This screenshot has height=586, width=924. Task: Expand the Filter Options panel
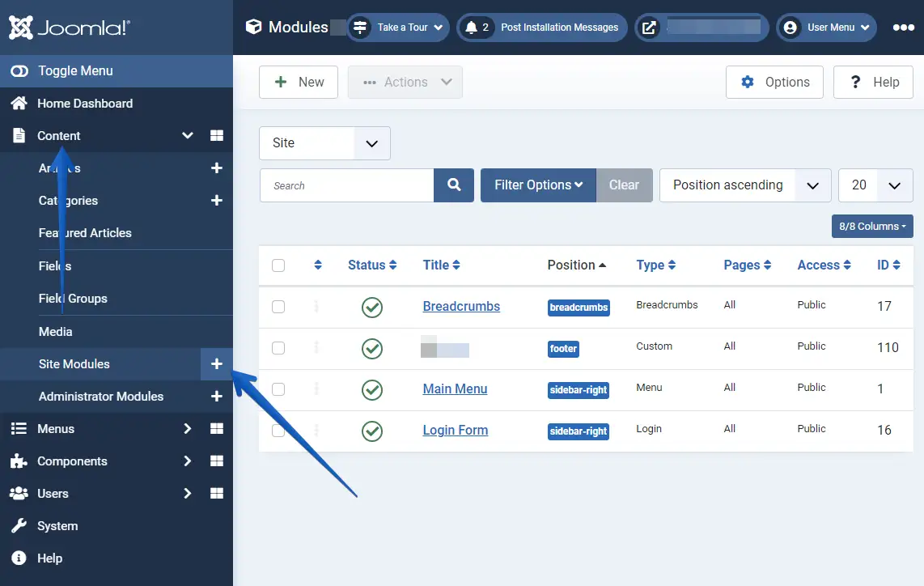tap(538, 185)
